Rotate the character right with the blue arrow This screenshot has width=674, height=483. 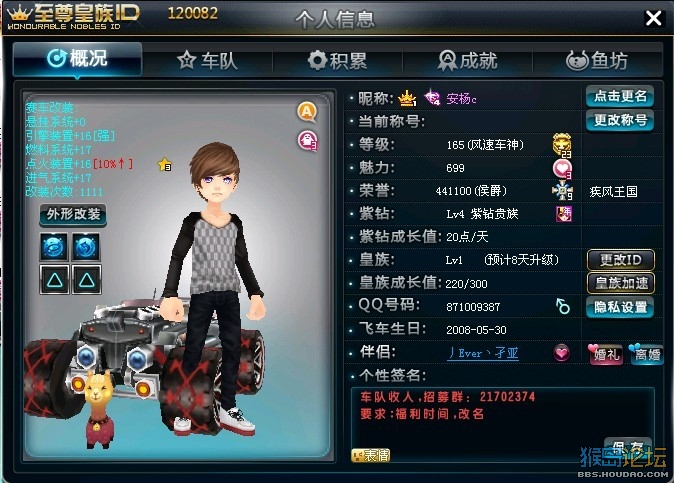(x=86, y=247)
